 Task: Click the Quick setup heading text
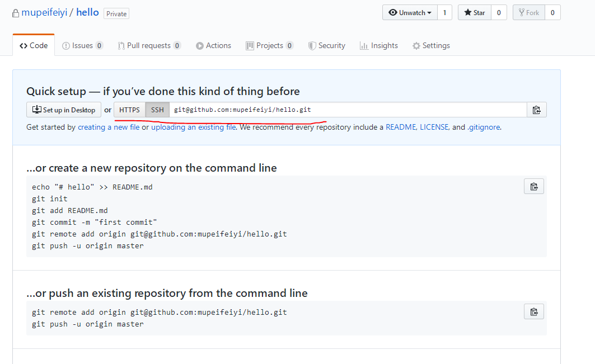[x=163, y=91]
